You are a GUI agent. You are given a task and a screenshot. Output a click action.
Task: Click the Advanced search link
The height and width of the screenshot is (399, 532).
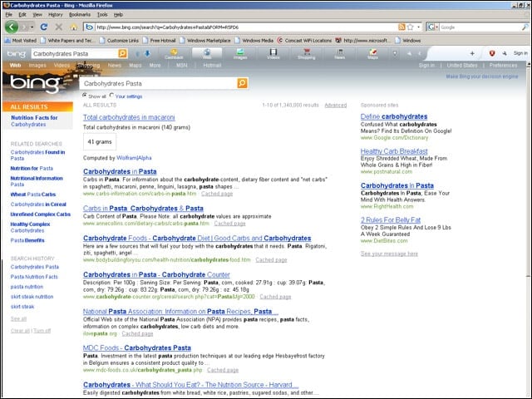click(x=336, y=106)
